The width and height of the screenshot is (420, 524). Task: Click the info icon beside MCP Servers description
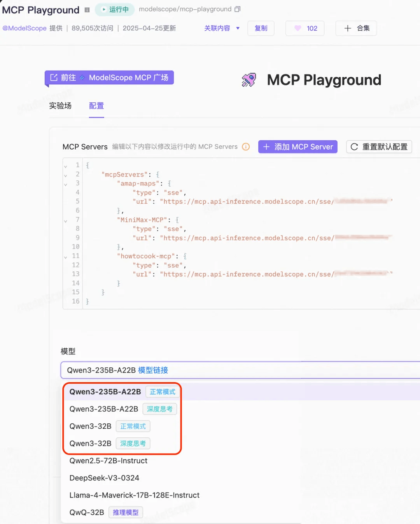pyautogui.click(x=246, y=147)
